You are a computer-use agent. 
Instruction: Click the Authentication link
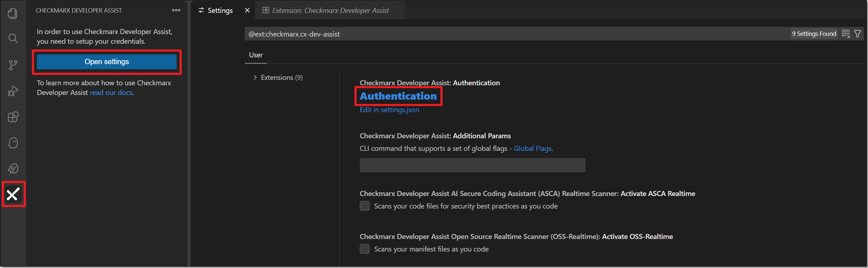[x=398, y=96]
